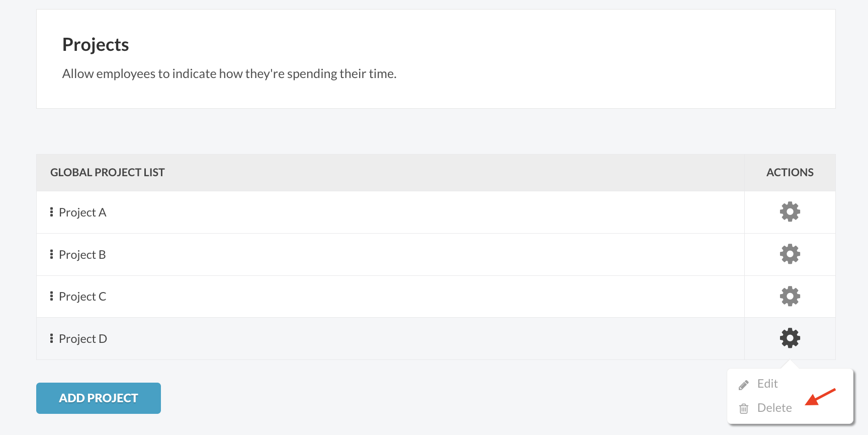Choose Edit from the actions popup
Screen dimensions: 868x435
pos(767,384)
